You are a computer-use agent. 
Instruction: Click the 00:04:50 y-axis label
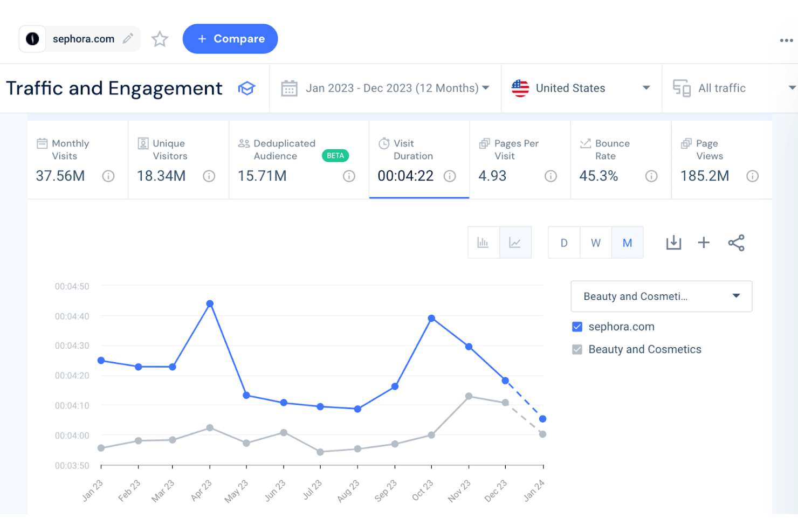pos(72,286)
